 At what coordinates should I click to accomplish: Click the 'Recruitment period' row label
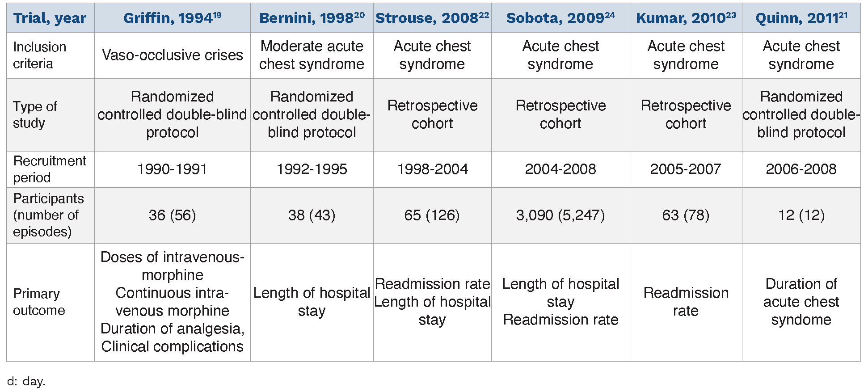(50, 169)
